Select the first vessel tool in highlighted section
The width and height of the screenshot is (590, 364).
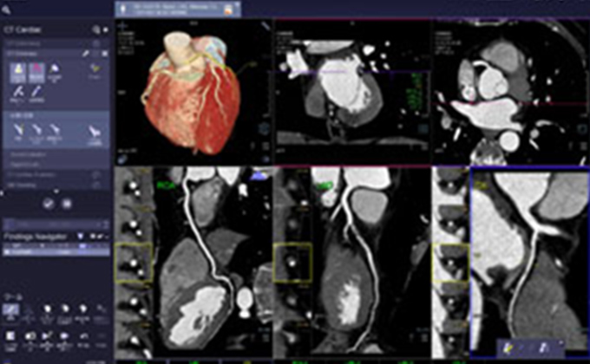coord(19,129)
